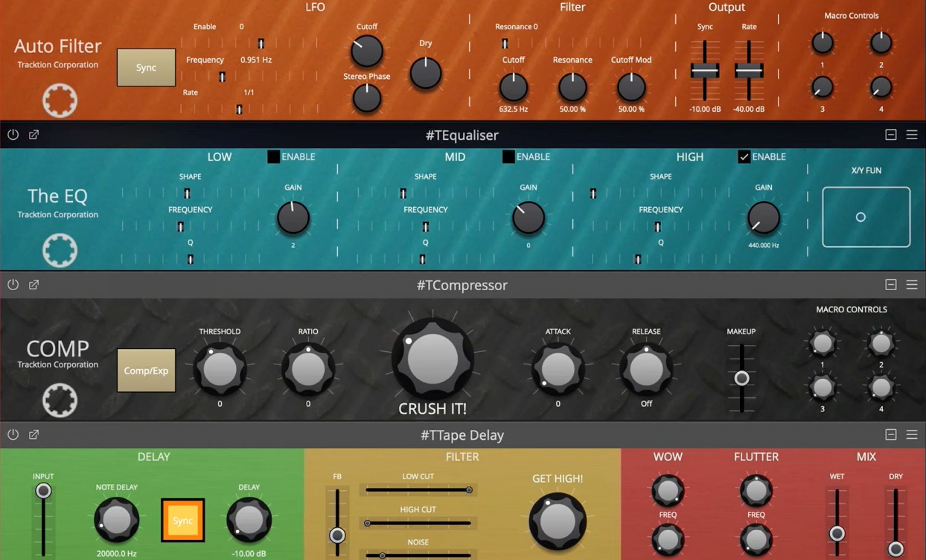Click the LOW band GAIN knob
The image size is (926, 560).
[x=293, y=218]
